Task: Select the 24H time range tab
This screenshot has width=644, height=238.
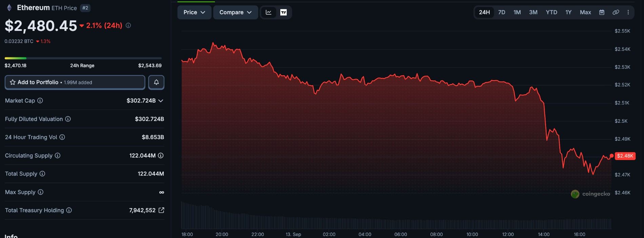Action: click(x=484, y=12)
